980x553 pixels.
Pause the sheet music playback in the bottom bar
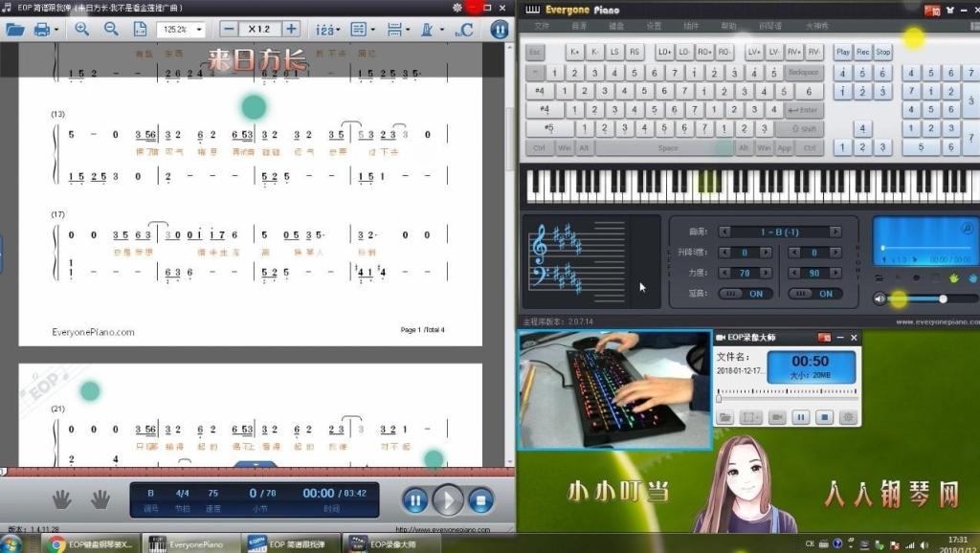415,499
